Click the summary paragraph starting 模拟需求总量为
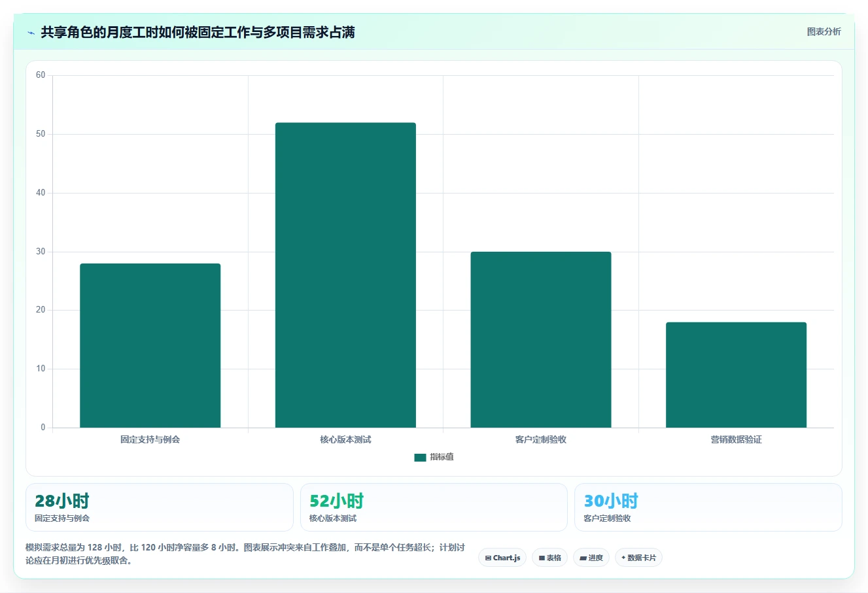Viewport: 868px width, 593px height. tap(245, 554)
